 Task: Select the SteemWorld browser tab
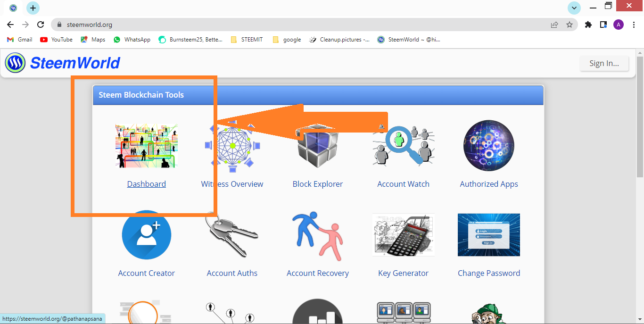pos(13,8)
